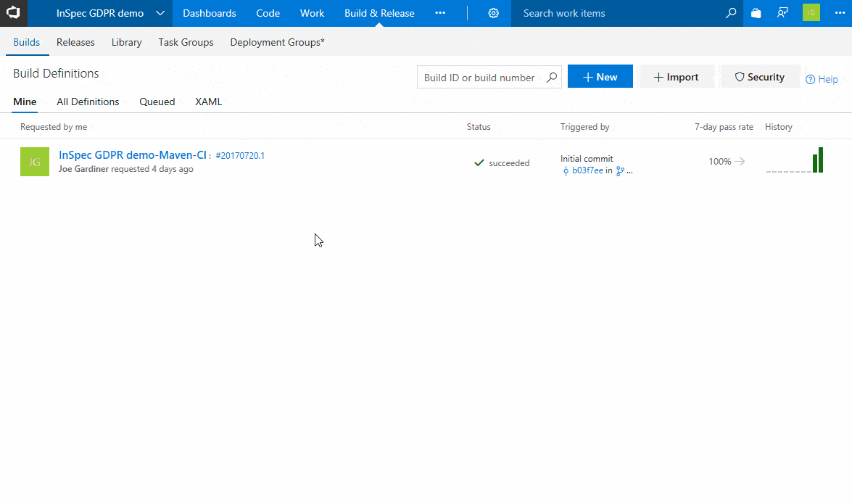Click the New build definition button

click(x=600, y=77)
